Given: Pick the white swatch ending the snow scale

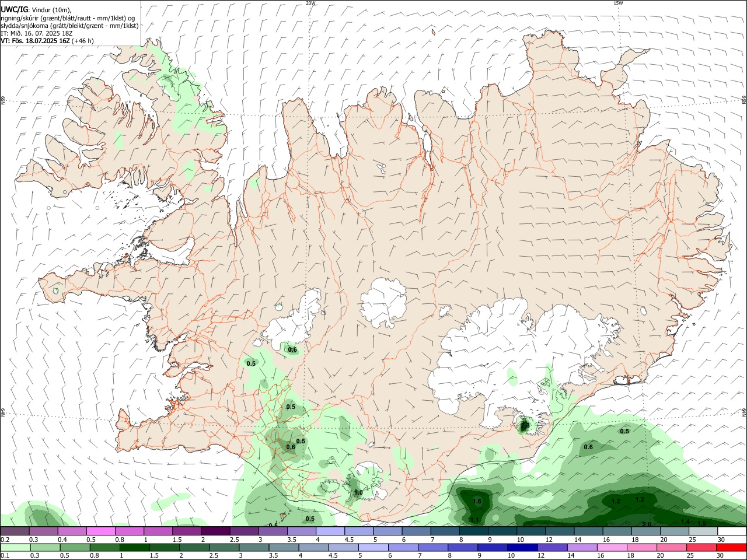Looking at the screenshot, I should pos(732,531).
